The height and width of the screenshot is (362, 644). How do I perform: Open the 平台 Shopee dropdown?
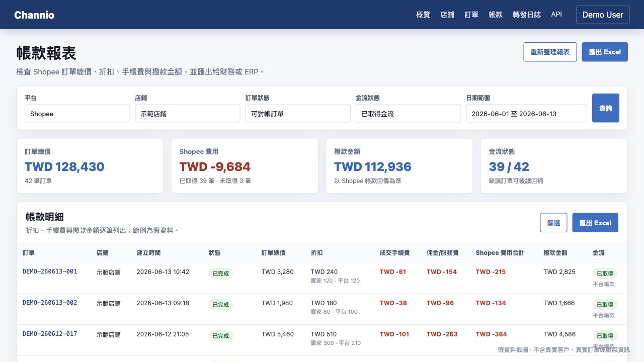(x=77, y=114)
